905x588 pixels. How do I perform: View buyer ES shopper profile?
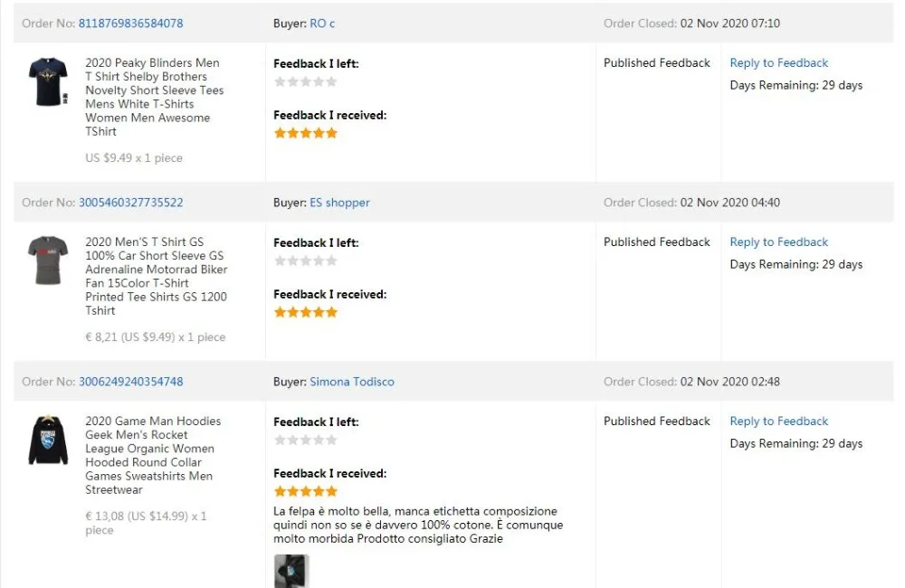(x=339, y=203)
